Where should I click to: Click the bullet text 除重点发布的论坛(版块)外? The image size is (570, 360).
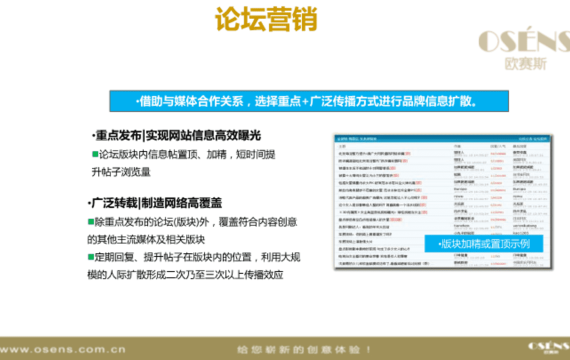coord(152,222)
